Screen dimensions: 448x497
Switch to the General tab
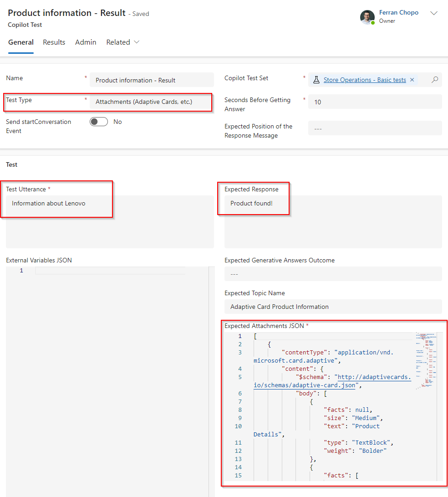[21, 42]
